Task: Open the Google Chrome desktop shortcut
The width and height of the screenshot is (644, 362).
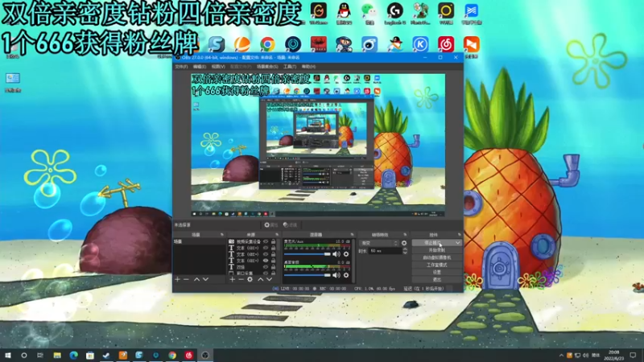Action: pos(267,44)
